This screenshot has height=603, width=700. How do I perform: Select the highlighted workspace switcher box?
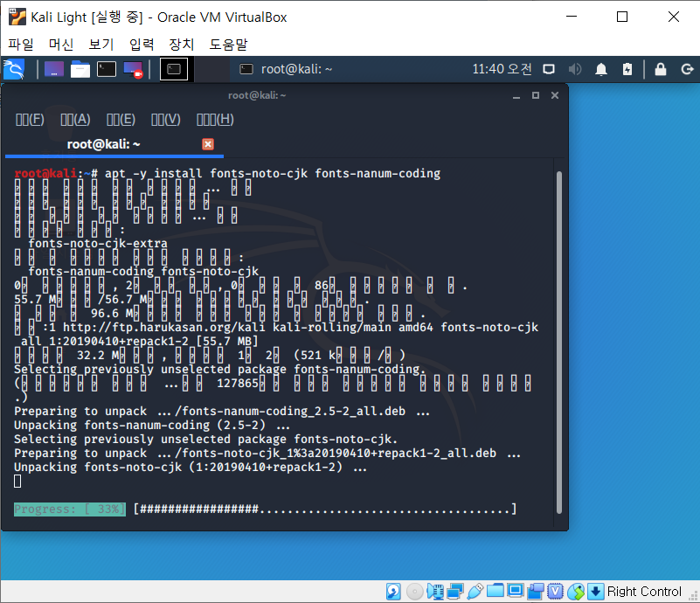[174, 69]
